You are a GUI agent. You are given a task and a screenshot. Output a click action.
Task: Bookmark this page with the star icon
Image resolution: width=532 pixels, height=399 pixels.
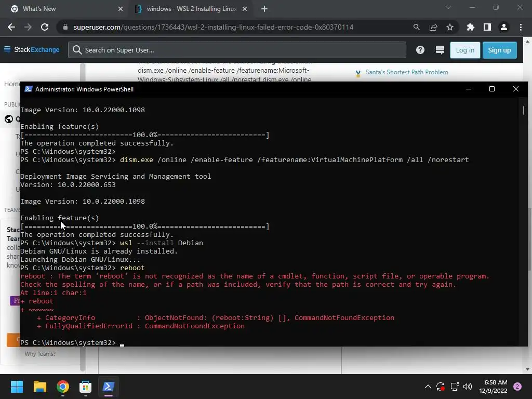click(x=450, y=27)
